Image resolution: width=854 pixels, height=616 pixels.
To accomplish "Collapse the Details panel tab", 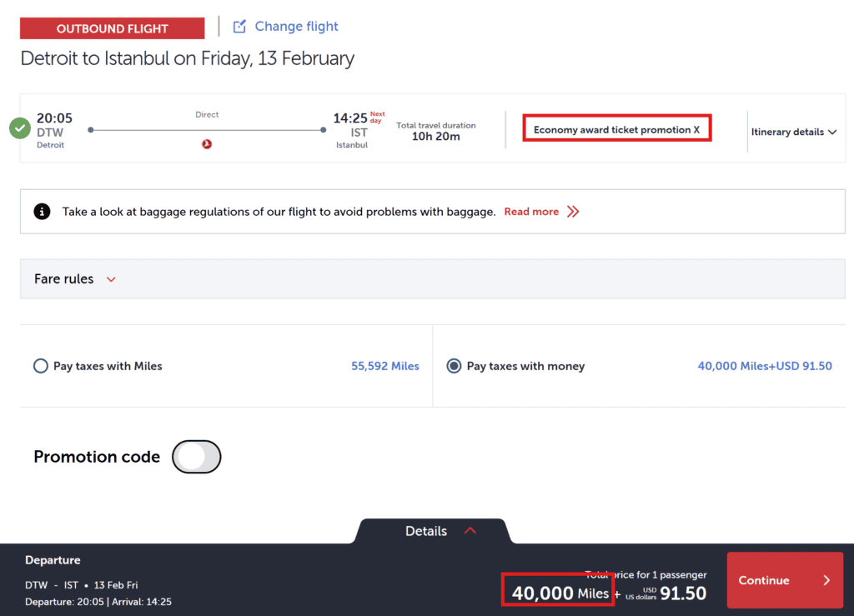I will click(x=426, y=531).
